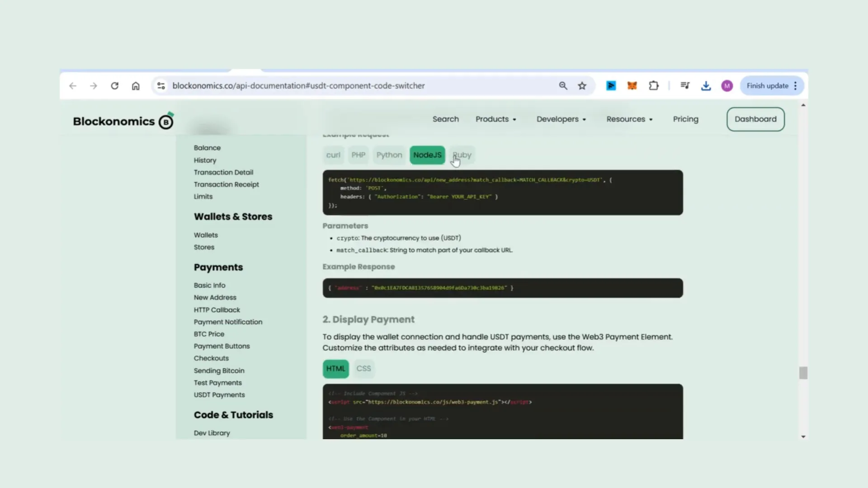Go back with browser back arrow
The height and width of the screenshot is (488, 868).
73,86
